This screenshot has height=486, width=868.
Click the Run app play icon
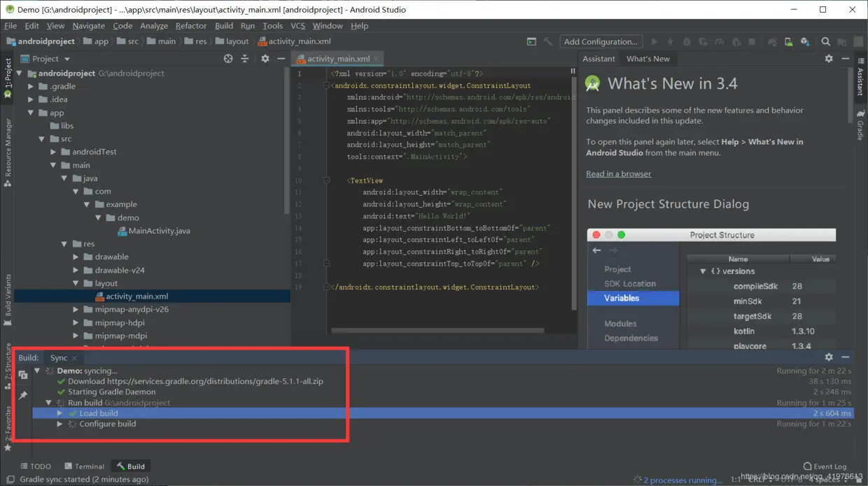point(655,42)
